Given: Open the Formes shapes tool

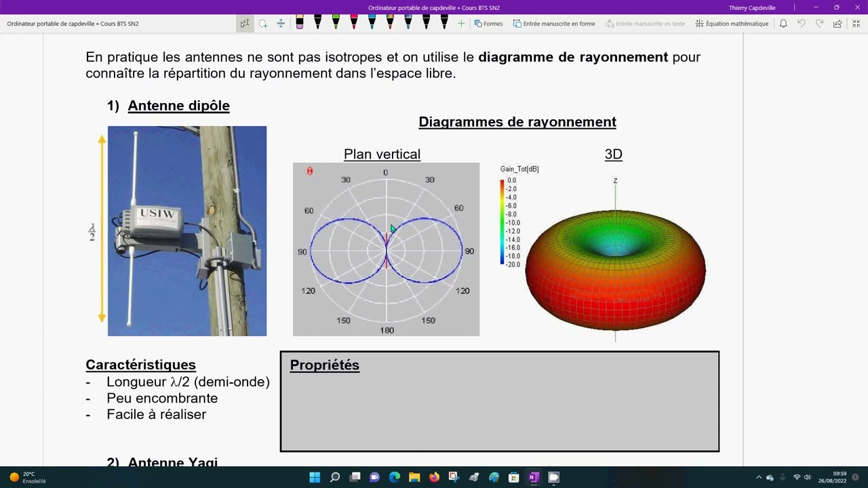Looking at the screenshot, I should tap(488, 23).
